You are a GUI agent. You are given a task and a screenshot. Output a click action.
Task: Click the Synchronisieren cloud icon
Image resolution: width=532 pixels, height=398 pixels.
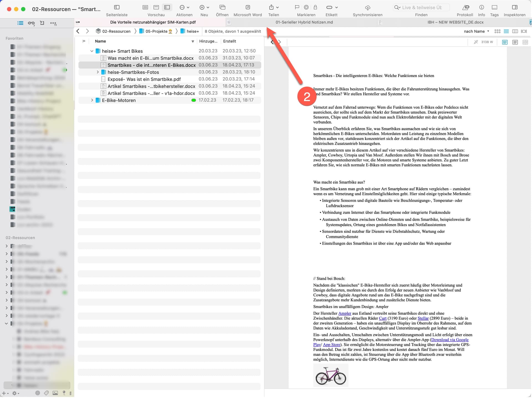click(x=368, y=7)
